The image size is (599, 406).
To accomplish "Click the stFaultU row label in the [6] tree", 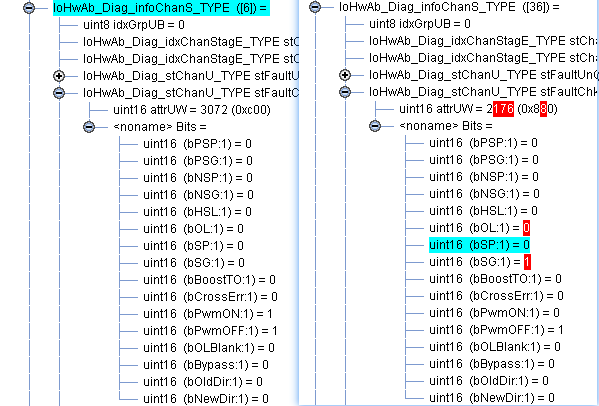I will [x=191, y=76].
